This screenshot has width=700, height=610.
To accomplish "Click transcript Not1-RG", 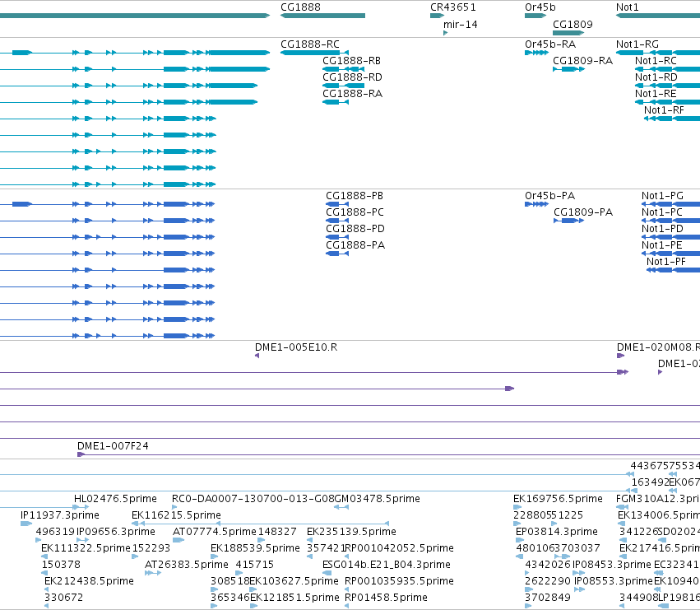I will (x=658, y=53).
